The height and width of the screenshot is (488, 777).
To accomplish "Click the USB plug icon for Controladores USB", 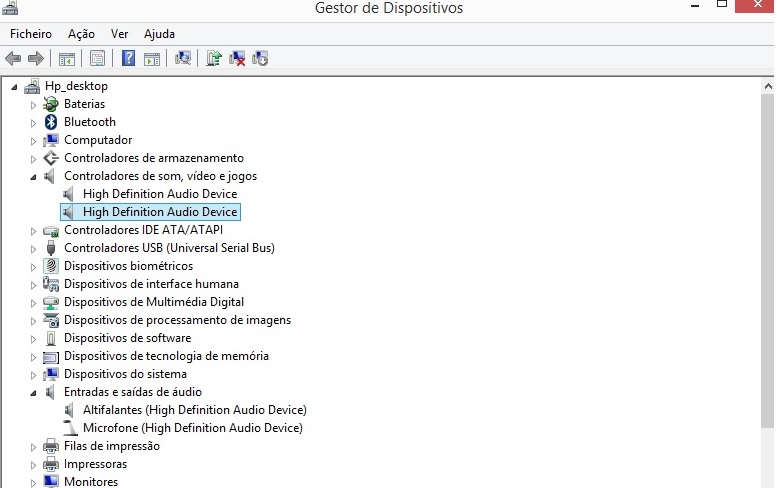I will point(51,248).
